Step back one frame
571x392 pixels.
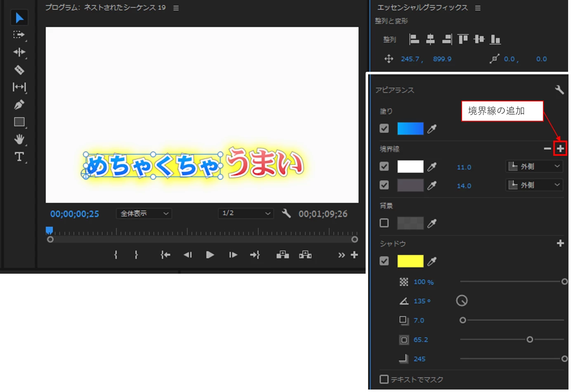coord(188,255)
